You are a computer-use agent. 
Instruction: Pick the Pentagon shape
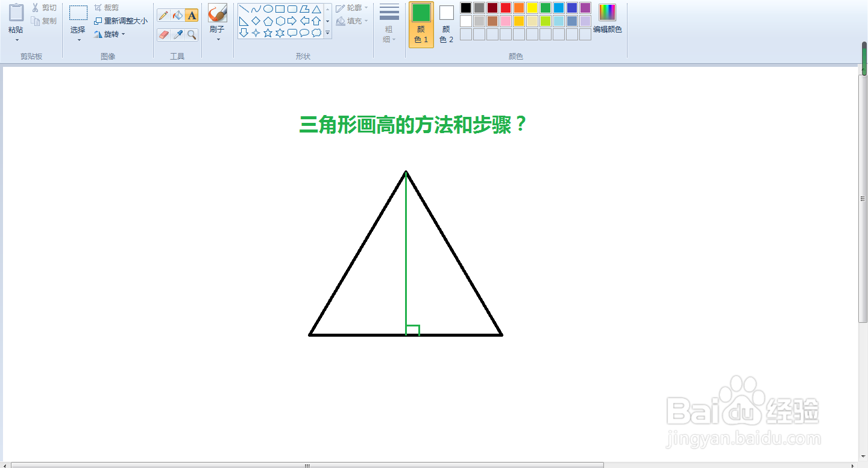click(268, 21)
